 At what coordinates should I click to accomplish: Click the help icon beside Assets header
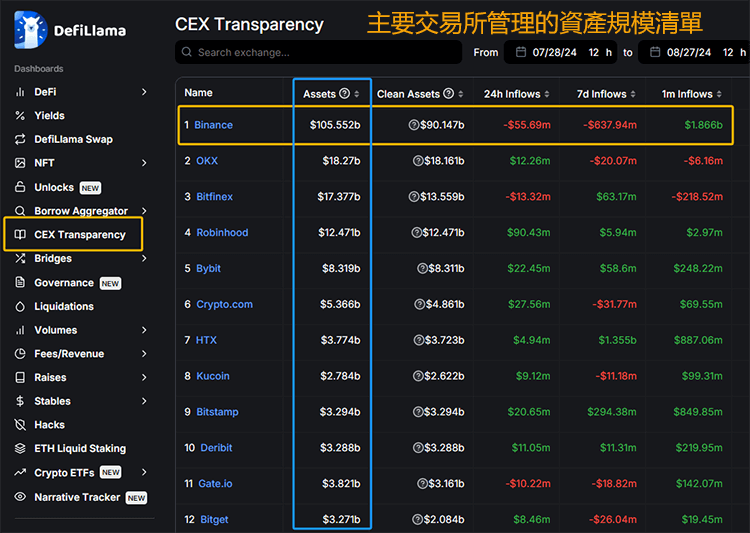[x=345, y=94]
